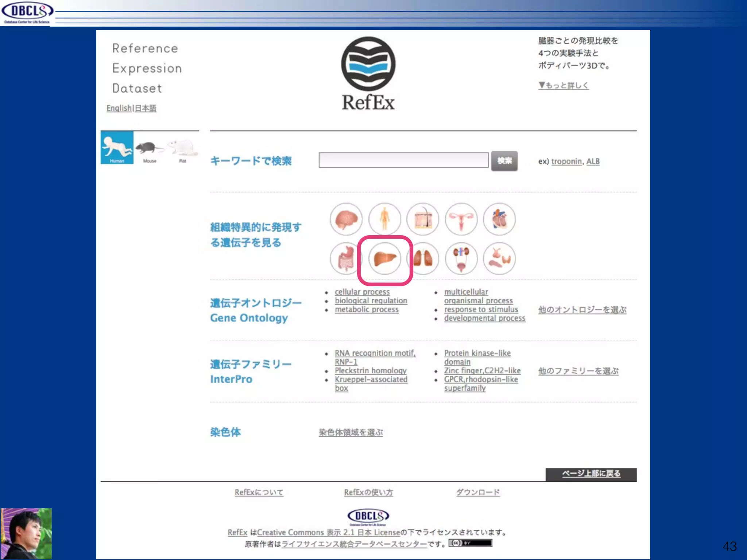Try example keyword troponin
The image size is (747, 560).
566,161
